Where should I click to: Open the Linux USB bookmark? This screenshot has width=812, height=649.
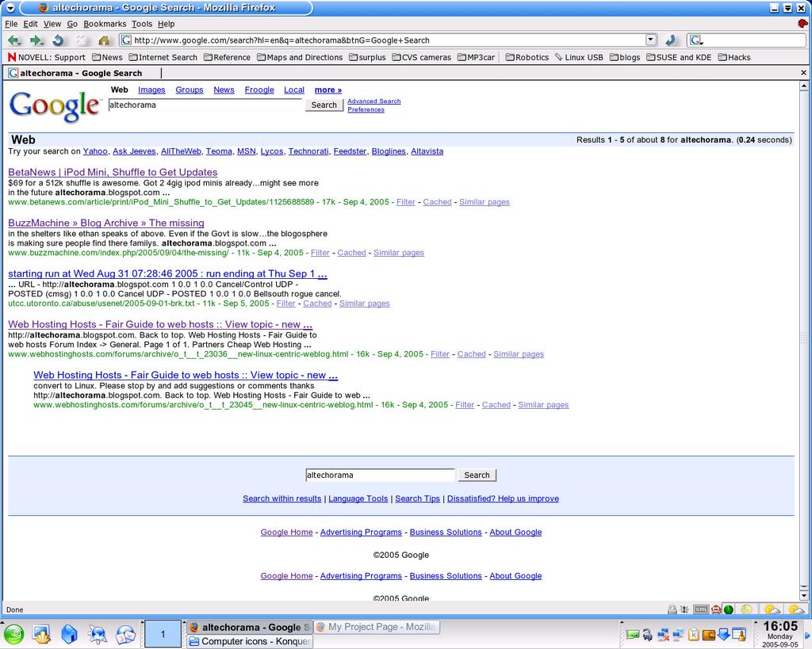579,57
